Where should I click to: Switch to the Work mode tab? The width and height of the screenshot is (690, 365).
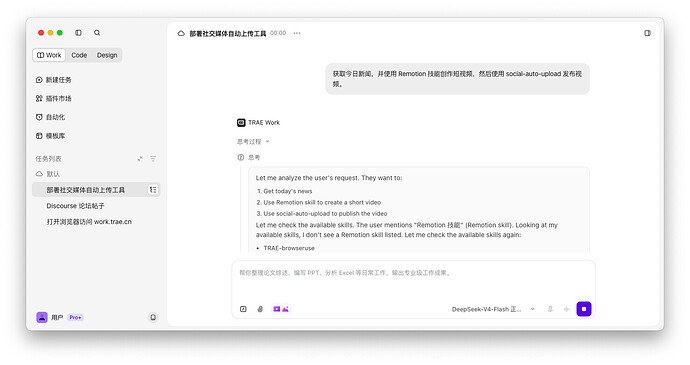click(x=49, y=55)
